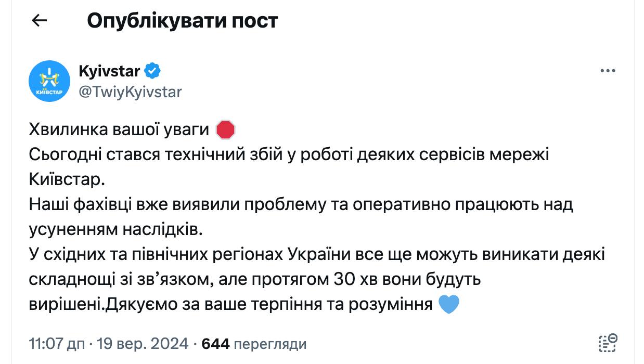Click the line starting with У східних
Image resolution: width=644 pixels, height=364 pixels.
pyautogui.click(x=317, y=255)
